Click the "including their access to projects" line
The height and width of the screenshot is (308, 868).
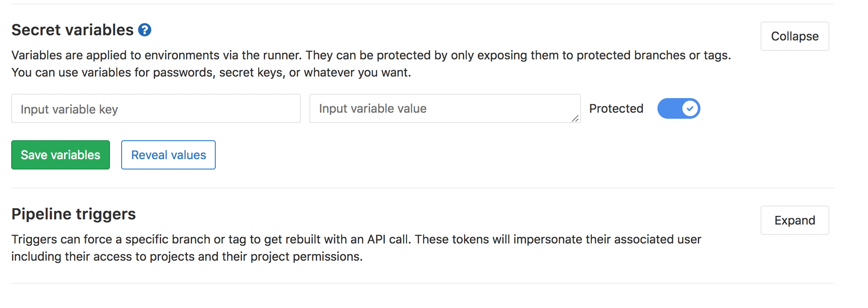pos(186,257)
